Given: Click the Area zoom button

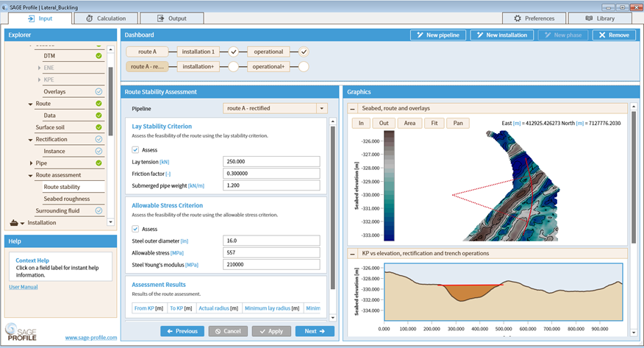Looking at the screenshot, I should click(x=409, y=124).
